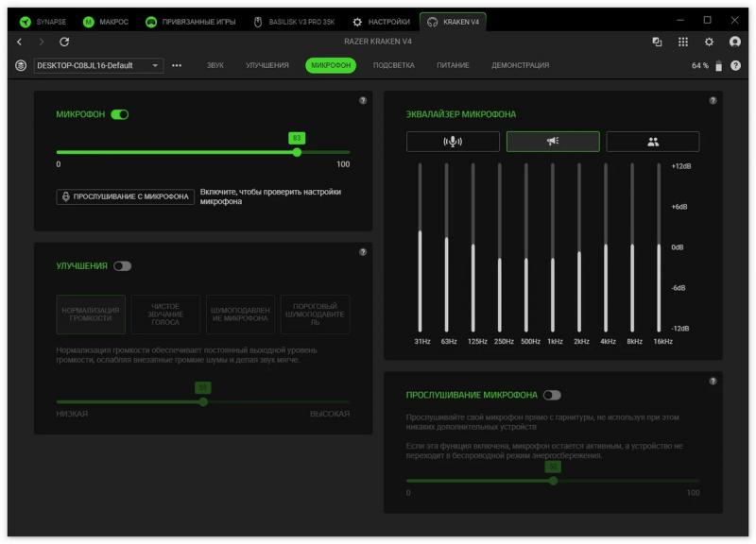Open the help question mark in header
756x544 pixels.
tap(735, 65)
